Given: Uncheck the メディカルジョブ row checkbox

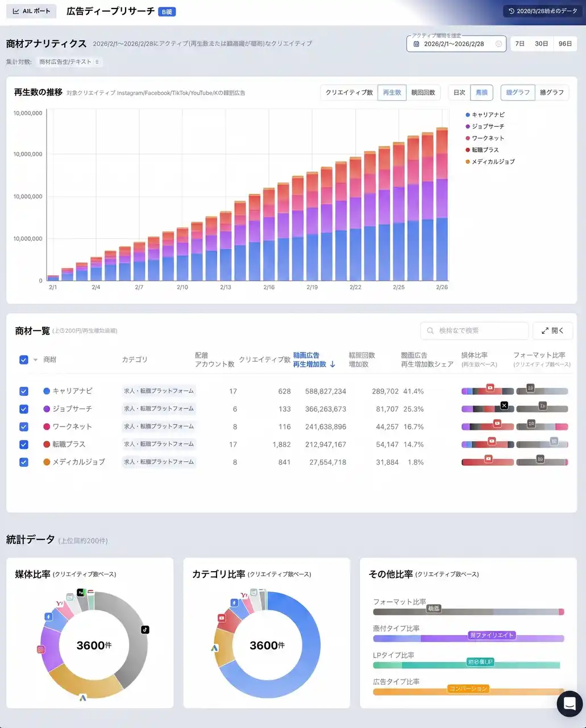Looking at the screenshot, I should coord(24,462).
